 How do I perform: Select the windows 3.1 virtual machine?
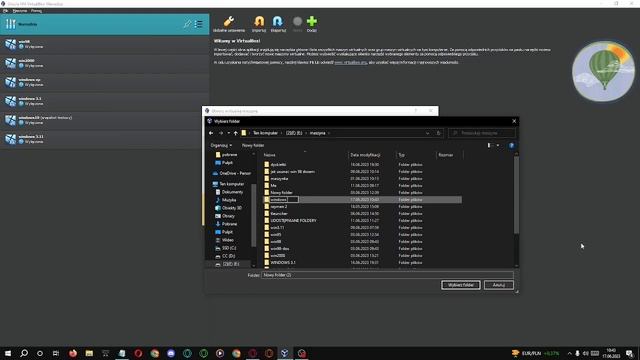pyautogui.click(x=104, y=101)
